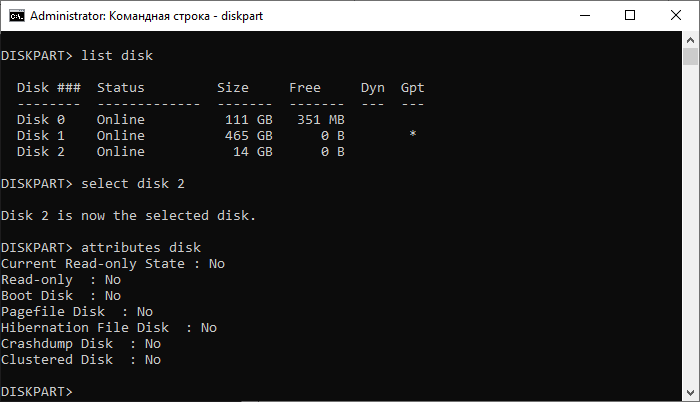Select the Disk 0 row label
The image size is (700, 402).
(x=41, y=119)
